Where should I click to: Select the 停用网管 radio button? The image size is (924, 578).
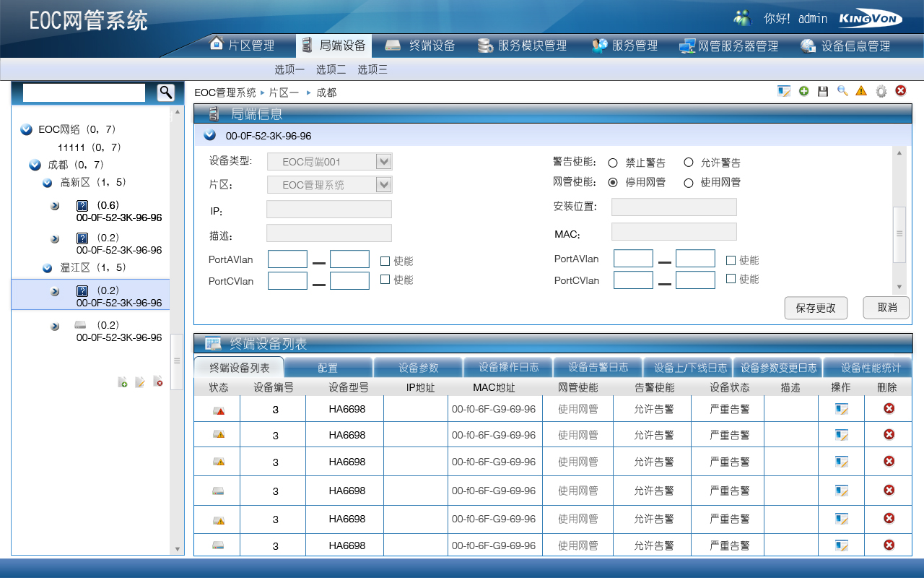[x=613, y=183]
